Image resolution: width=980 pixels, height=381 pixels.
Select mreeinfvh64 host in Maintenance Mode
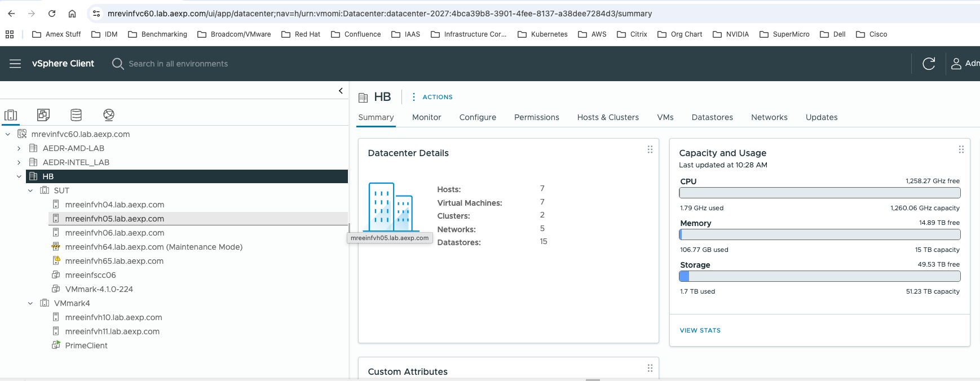[153, 247]
